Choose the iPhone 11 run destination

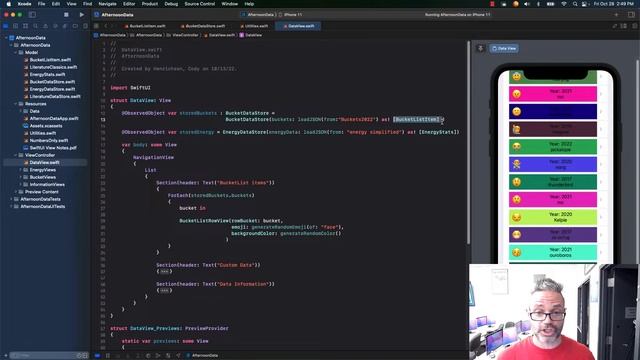click(x=291, y=15)
